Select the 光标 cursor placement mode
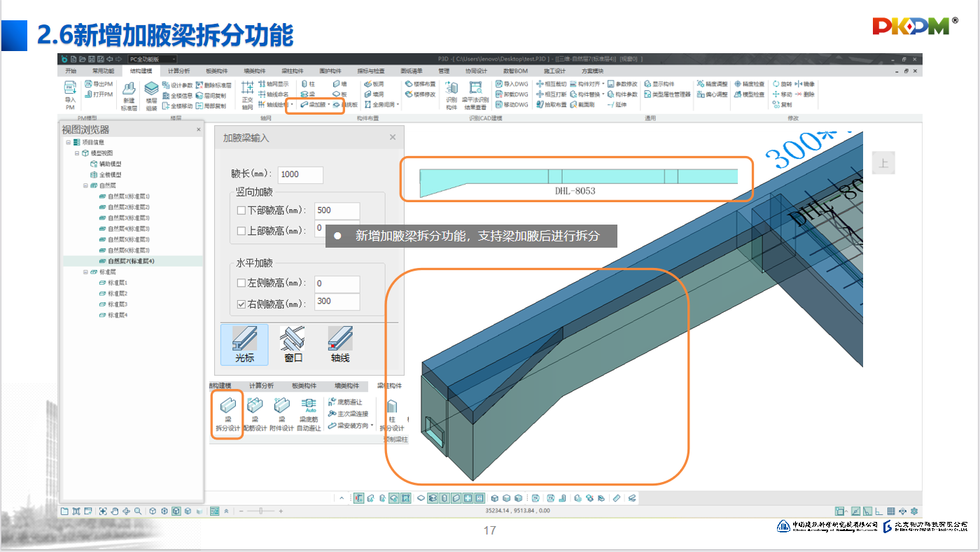 (244, 344)
